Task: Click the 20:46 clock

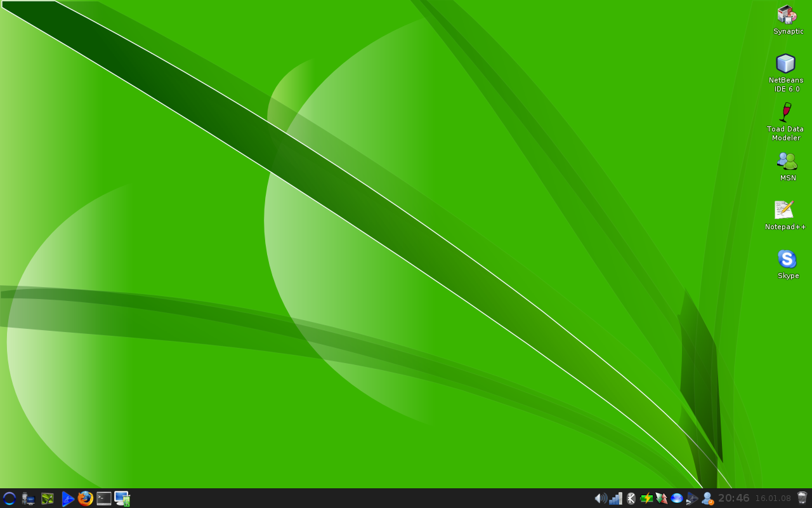Action: (734, 498)
